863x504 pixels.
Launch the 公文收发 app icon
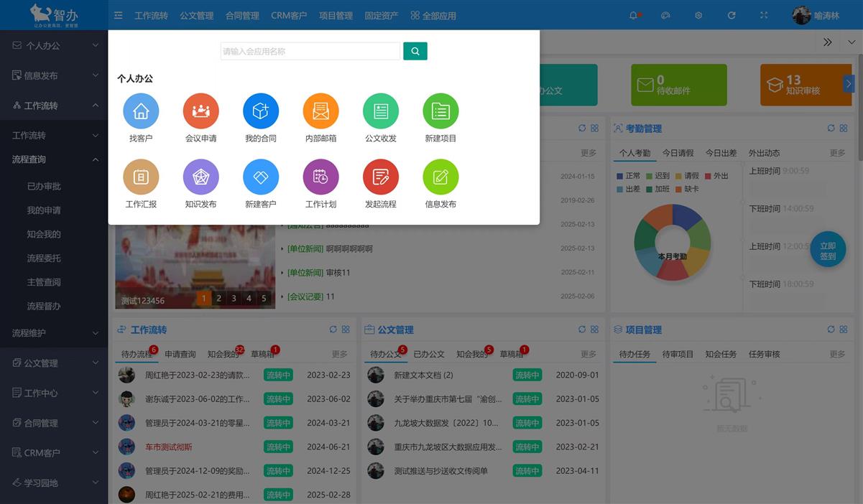(381, 111)
